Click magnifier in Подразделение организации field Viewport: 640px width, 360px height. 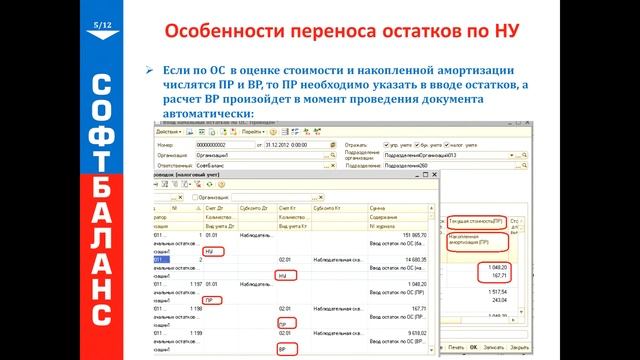[x=524, y=155]
